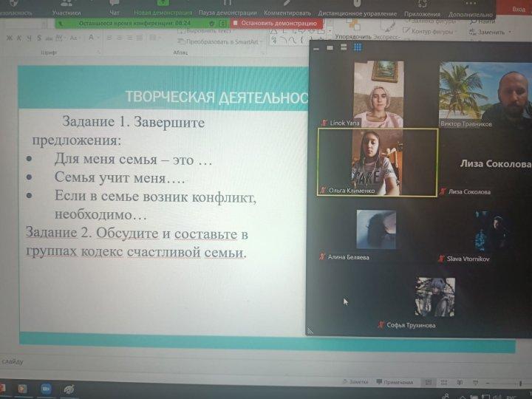Open Zoom Security menu icon
This screenshot has height=399, width=532.
(13, 4)
